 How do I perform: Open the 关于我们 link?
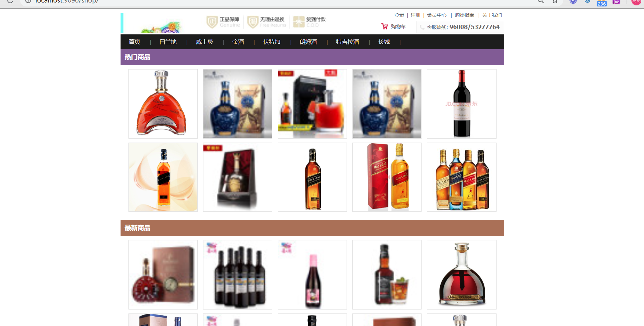point(492,15)
